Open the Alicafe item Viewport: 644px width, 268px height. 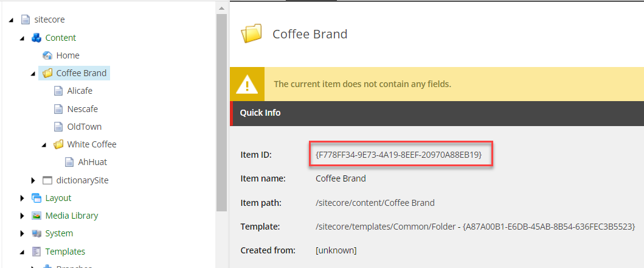click(x=80, y=91)
